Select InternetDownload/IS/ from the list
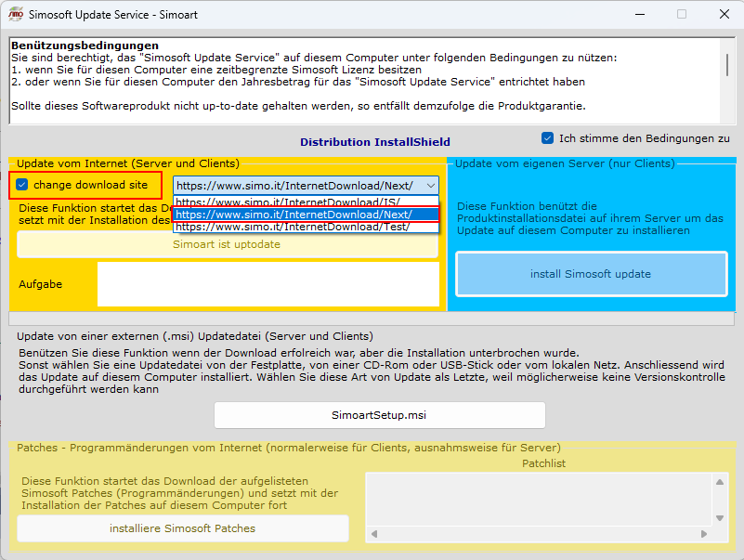 [288, 202]
